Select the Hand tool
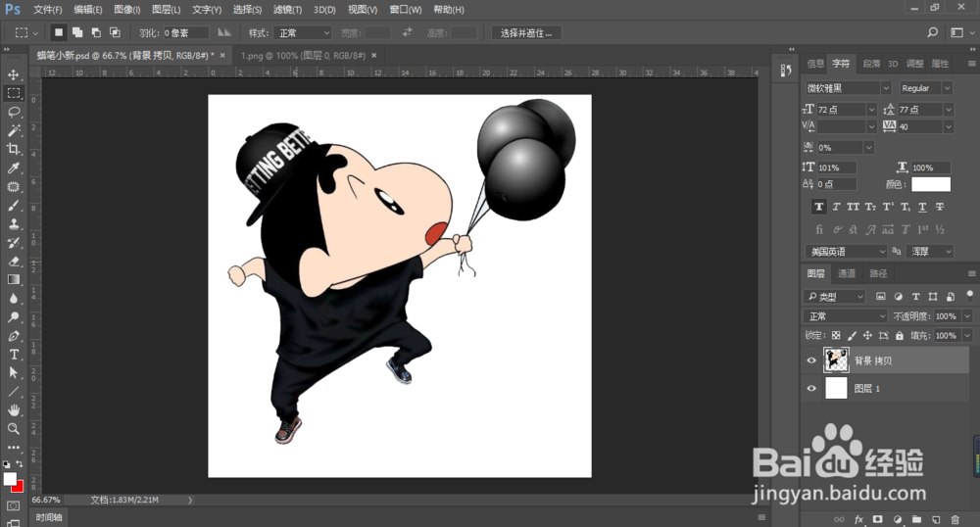 tap(13, 410)
